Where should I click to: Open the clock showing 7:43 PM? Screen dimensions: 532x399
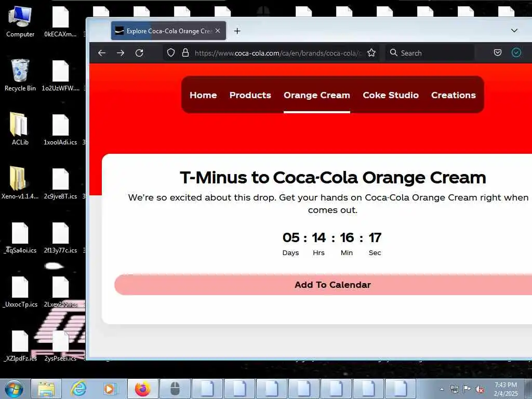506,389
